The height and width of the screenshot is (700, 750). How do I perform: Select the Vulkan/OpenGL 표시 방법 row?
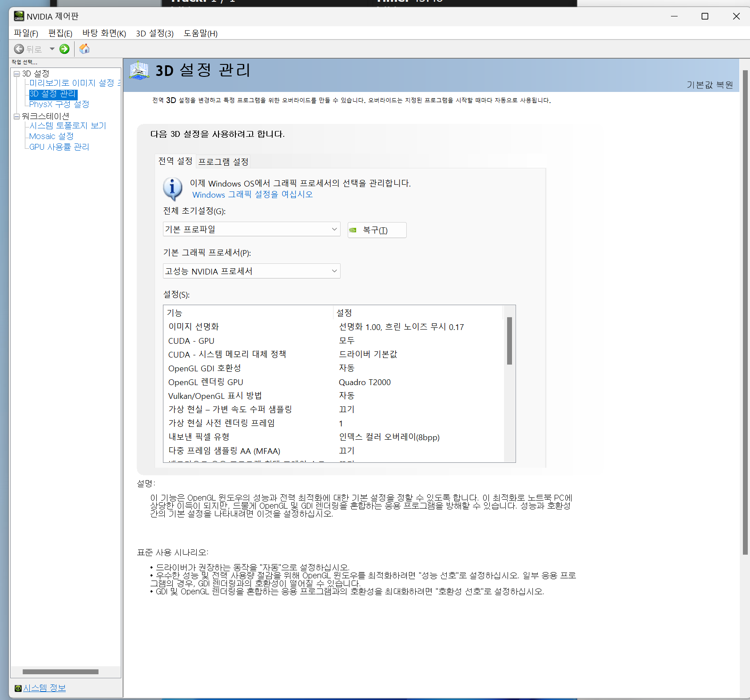coord(334,396)
